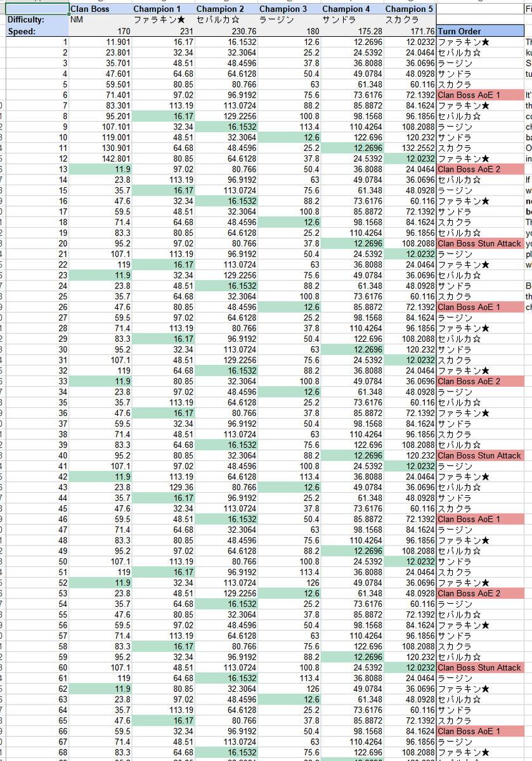This screenshot has height=761, width=532.
Task: Select the "Champion 2" header cell
Action: [226, 9]
